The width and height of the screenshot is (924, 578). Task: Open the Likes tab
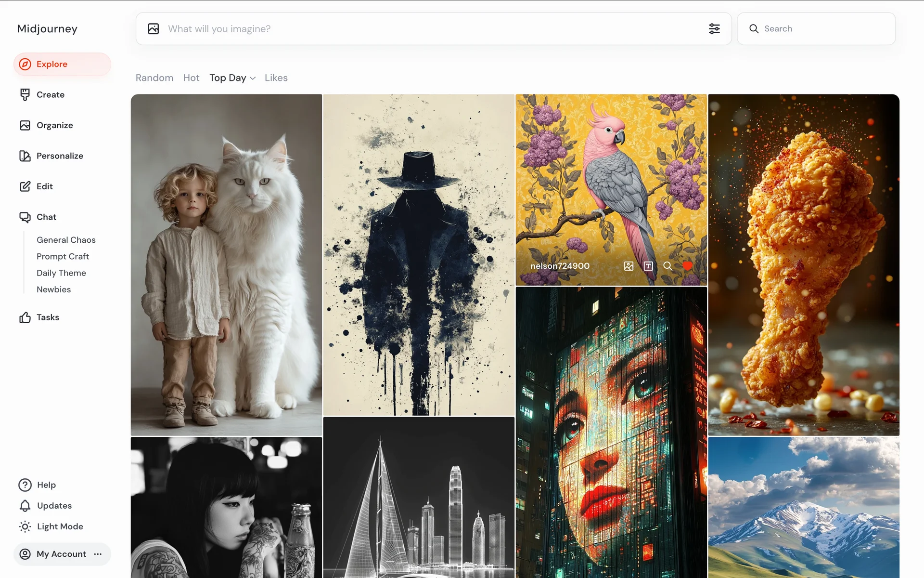tap(276, 78)
